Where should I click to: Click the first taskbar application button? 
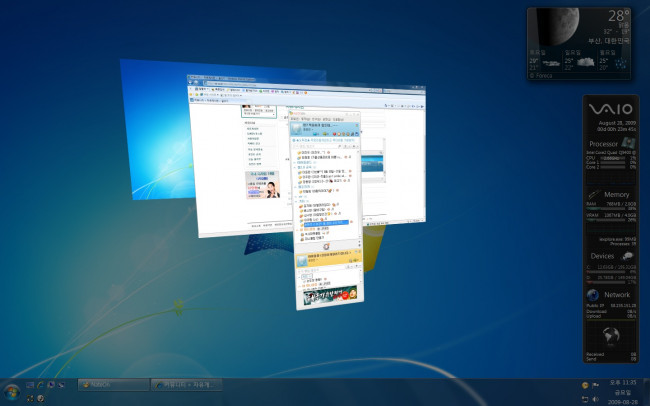tap(112, 385)
